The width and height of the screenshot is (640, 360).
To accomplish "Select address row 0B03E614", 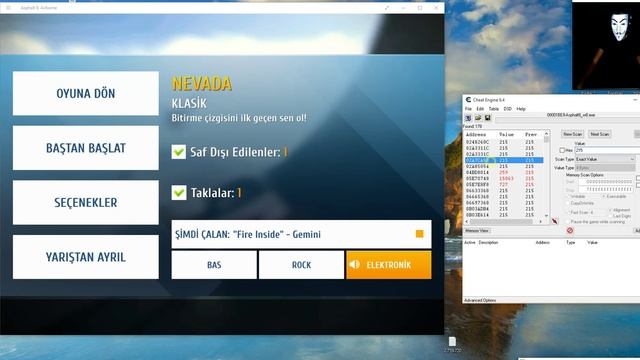I will [504, 215].
